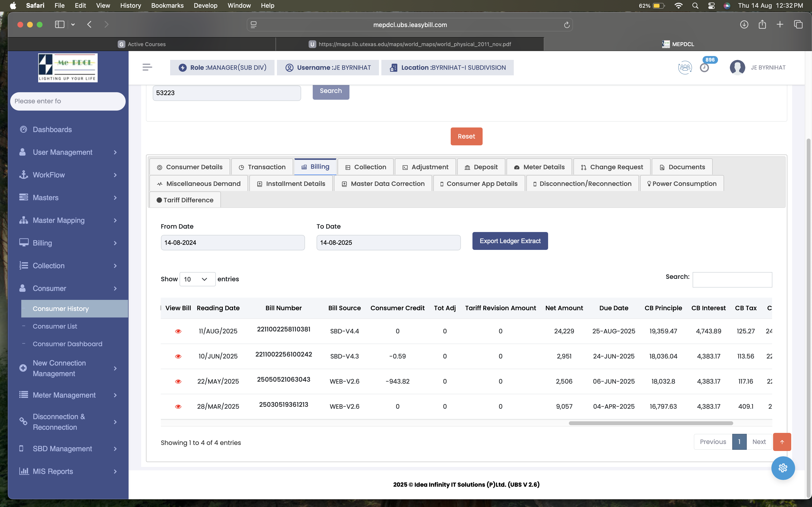View bill for 22/MAY/2025 eye icon
812x507 pixels.
(178, 382)
